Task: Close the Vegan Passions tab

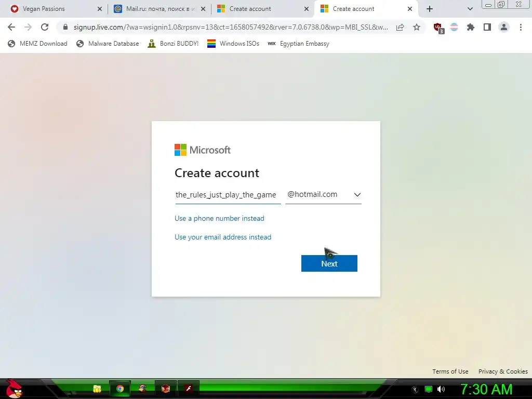Action: pos(100,9)
